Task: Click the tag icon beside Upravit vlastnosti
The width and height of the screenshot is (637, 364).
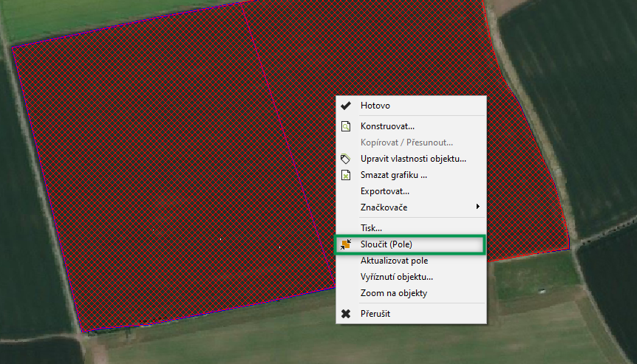Action: point(345,159)
